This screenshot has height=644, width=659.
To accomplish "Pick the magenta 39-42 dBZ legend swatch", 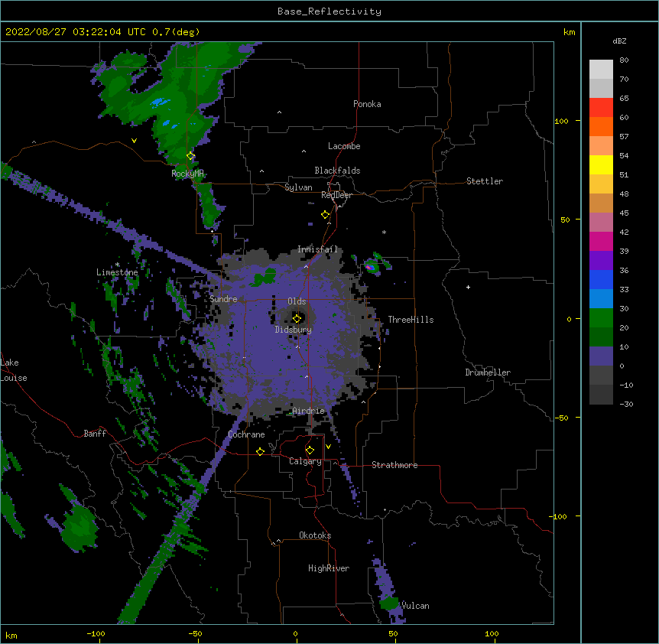I will tap(601, 241).
